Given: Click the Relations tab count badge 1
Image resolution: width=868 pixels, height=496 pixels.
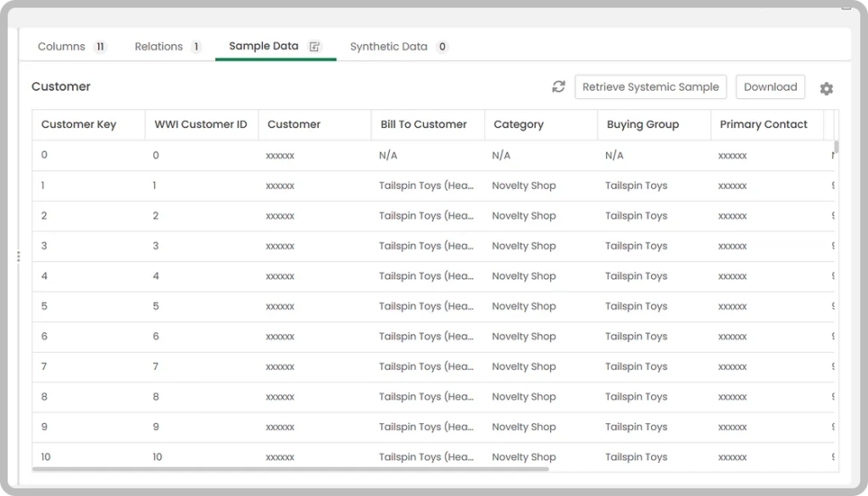Looking at the screenshot, I should pyautogui.click(x=196, y=47).
